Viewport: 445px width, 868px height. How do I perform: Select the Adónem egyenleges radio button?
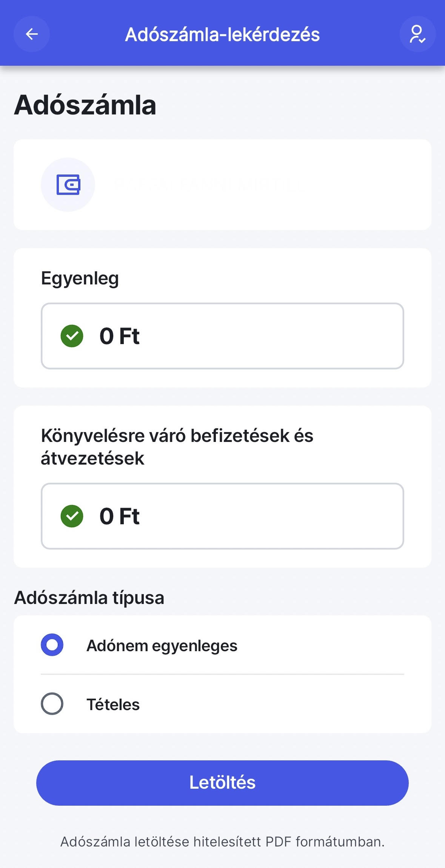pos(52,645)
